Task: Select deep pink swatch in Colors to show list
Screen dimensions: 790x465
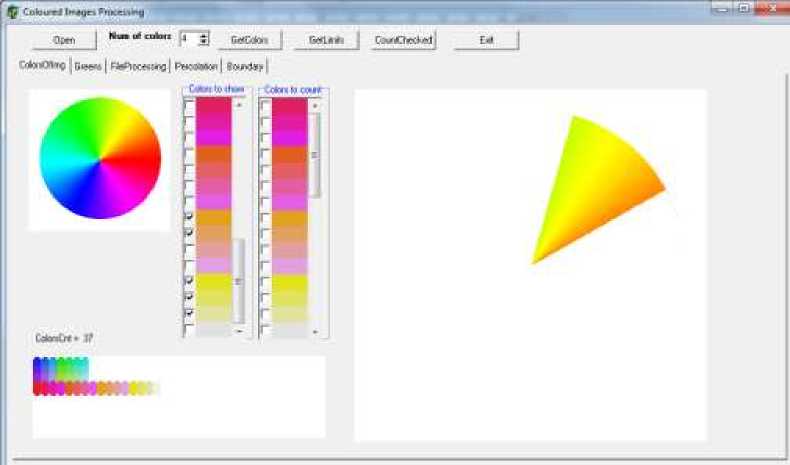Action: click(214, 122)
